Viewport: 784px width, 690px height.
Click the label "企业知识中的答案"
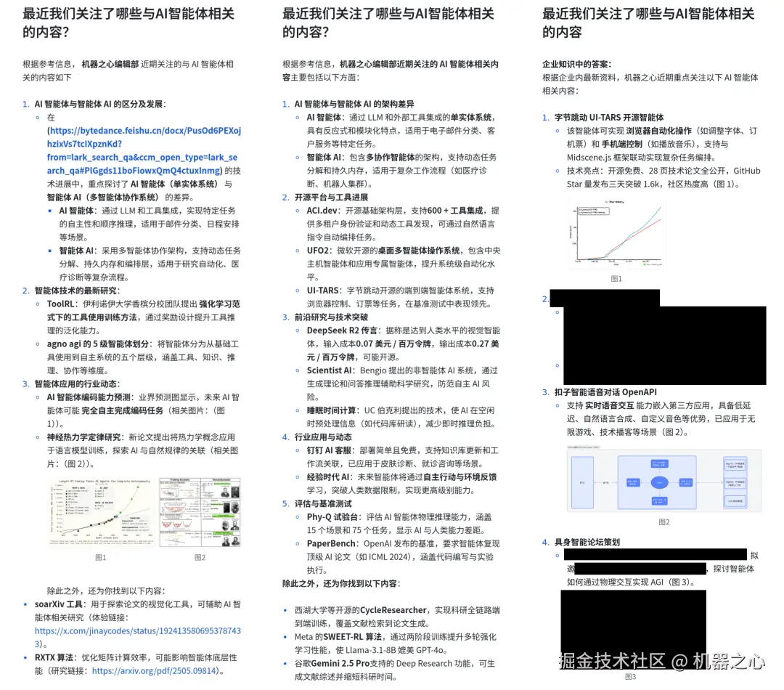(x=575, y=64)
